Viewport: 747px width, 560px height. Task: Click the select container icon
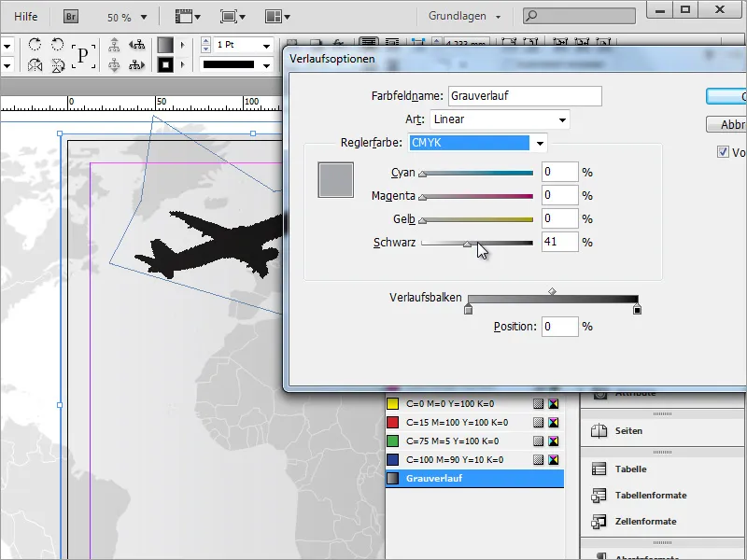(114, 45)
